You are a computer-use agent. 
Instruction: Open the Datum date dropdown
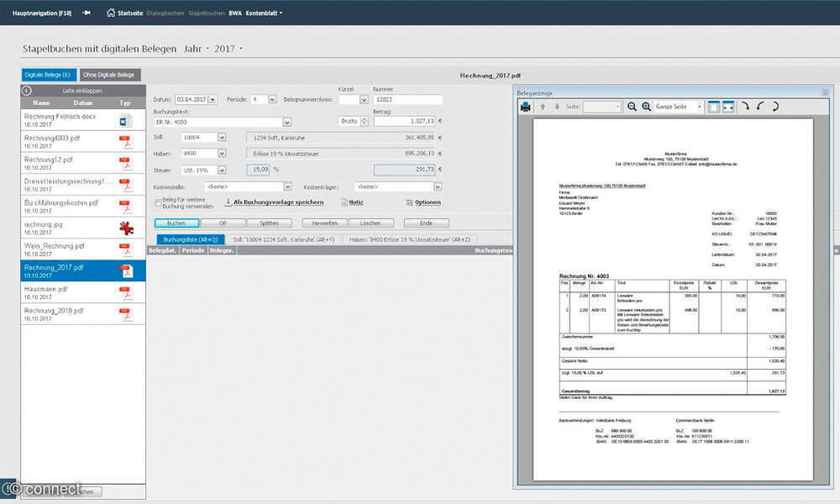pos(212,99)
